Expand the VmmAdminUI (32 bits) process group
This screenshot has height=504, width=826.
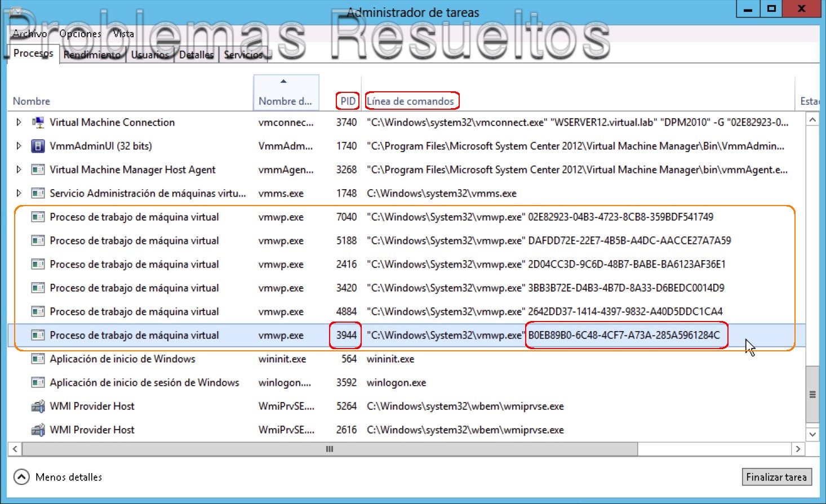(19, 146)
